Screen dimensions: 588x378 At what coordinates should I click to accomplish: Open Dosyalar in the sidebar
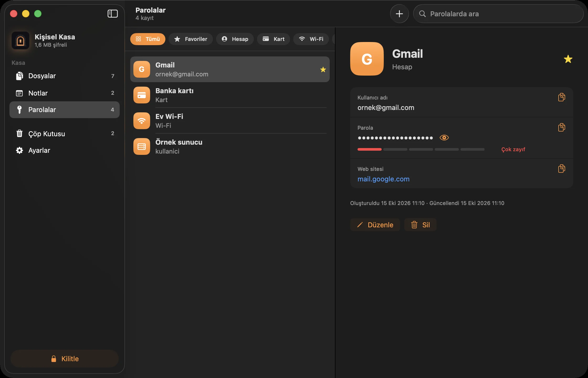coord(65,76)
